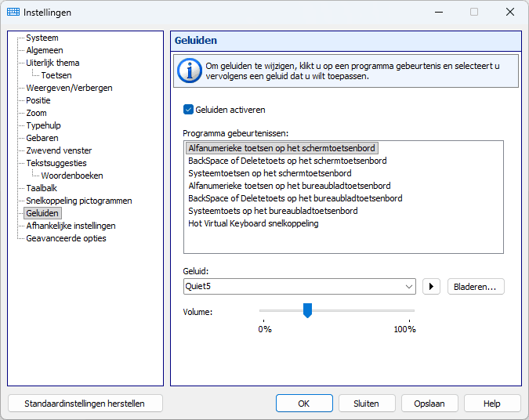Select Uiterlijk thema tree item
The image size is (529, 420).
(53, 63)
